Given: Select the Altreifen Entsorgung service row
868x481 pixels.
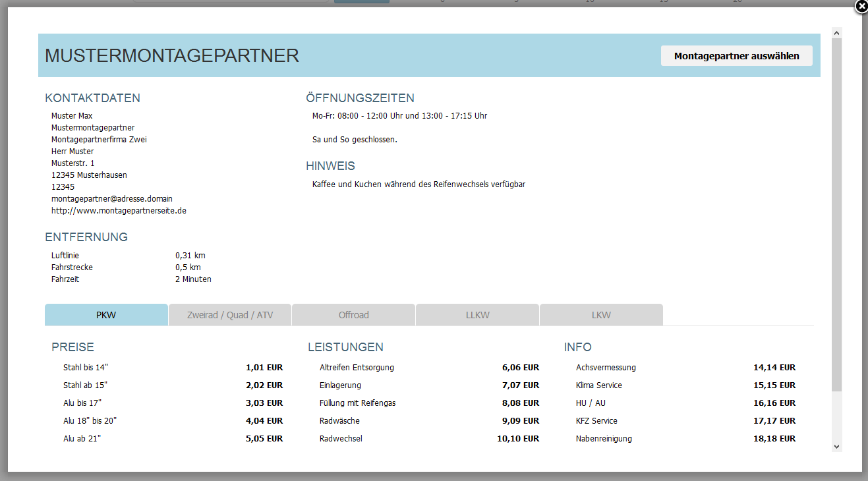Looking at the screenshot, I should pyautogui.click(x=357, y=367).
